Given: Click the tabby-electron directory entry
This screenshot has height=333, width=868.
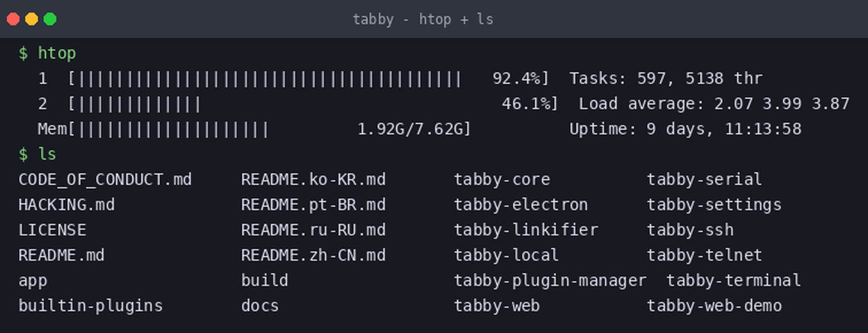Looking at the screenshot, I should (x=521, y=205).
